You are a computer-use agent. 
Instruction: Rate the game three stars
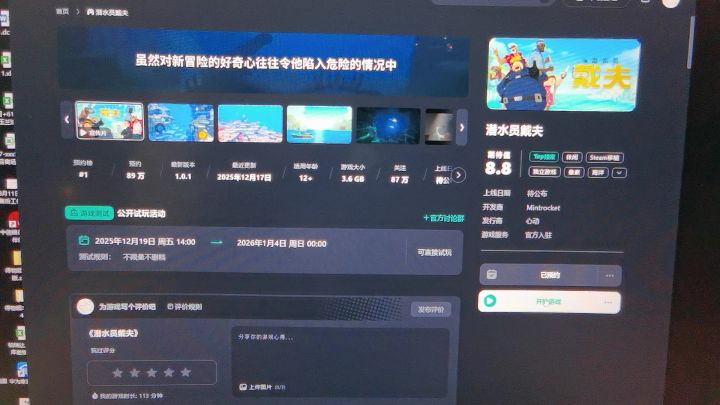(152, 372)
